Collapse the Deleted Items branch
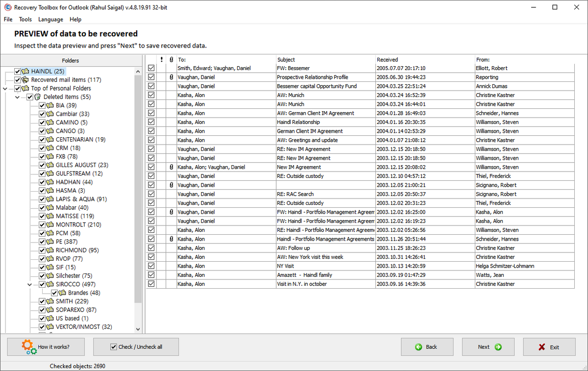588x371 pixels. [18, 97]
